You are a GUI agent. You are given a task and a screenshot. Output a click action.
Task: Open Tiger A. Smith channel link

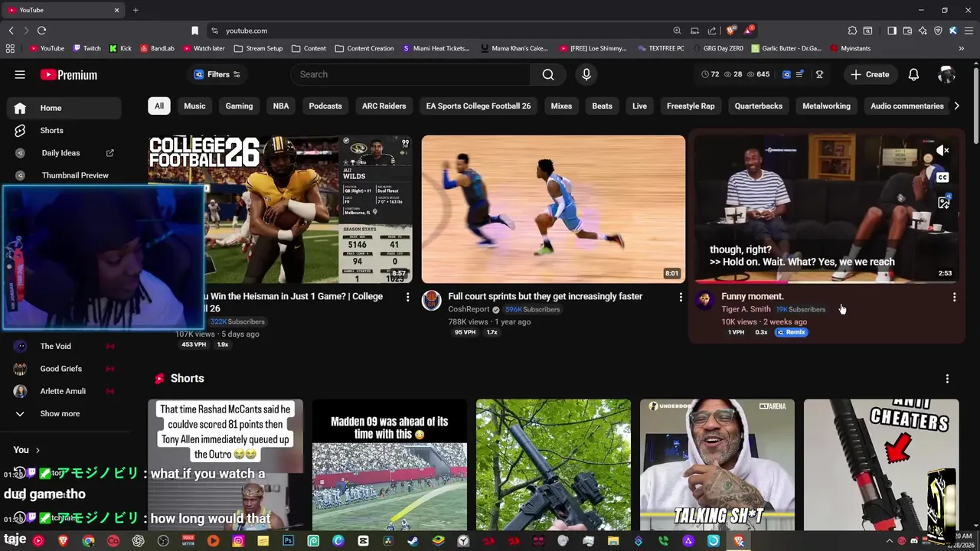coord(746,309)
